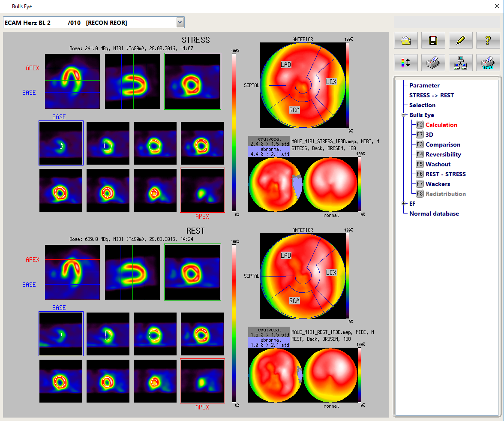Expand the EF tree node
Viewport: 504px width, 421px height.
point(403,204)
